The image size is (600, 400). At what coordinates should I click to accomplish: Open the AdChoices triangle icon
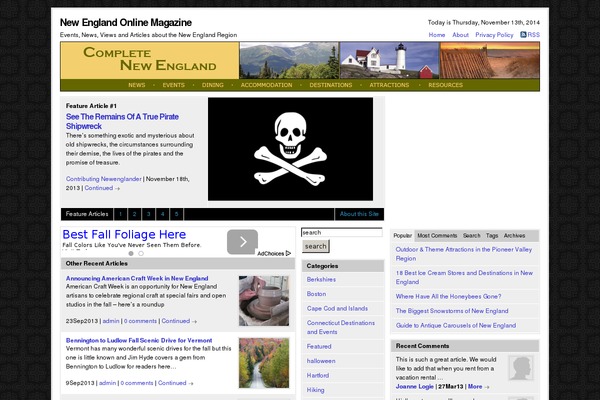[x=288, y=253]
